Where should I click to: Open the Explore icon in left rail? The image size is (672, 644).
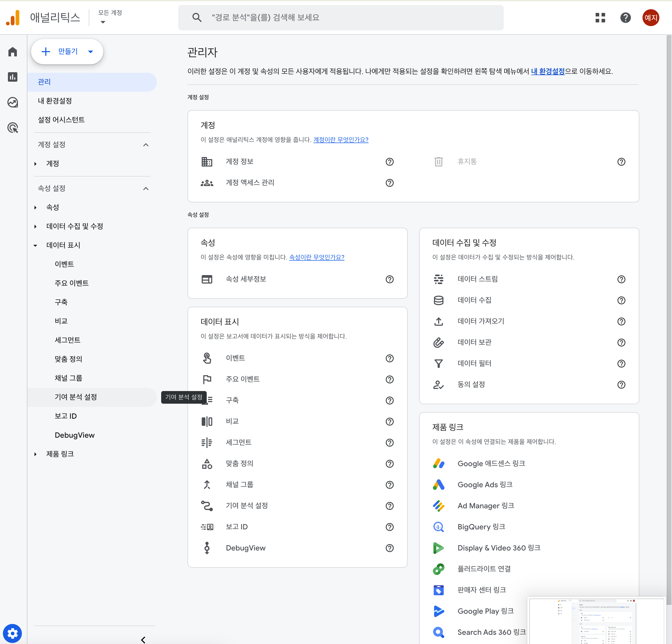coord(13,102)
